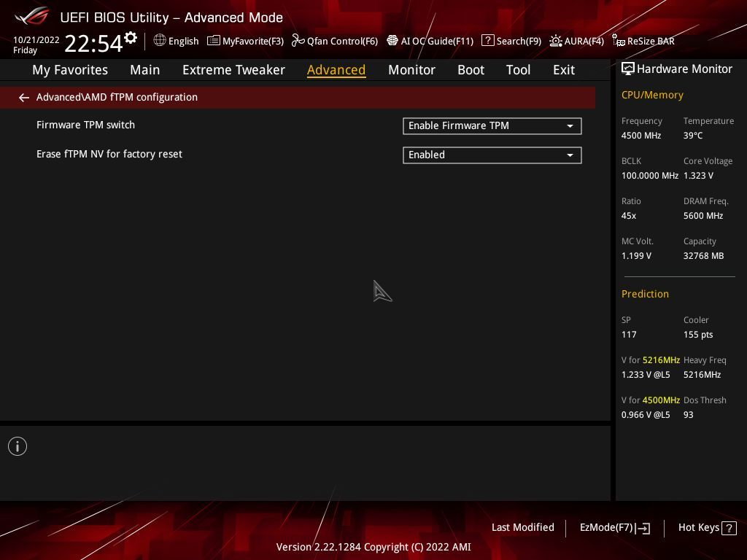This screenshot has width=747, height=560.
Task: Click the 22:54 clock time
Action: tap(93, 43)
